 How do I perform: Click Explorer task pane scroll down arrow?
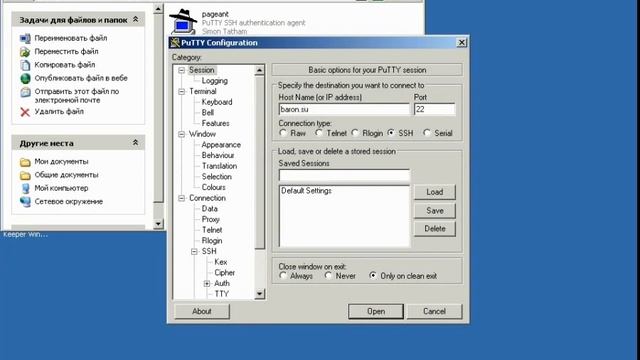[158, 224]
